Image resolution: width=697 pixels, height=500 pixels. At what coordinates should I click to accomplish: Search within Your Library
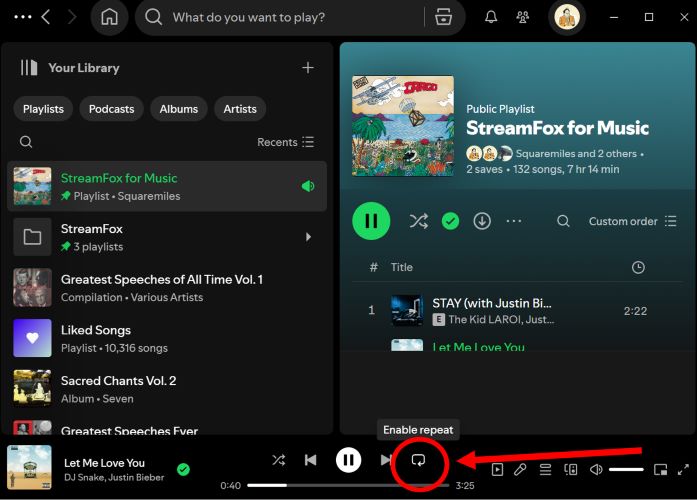point(26,142)
